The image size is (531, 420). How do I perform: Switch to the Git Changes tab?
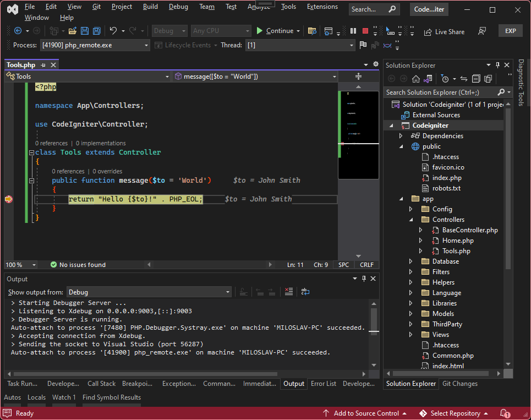pyautogui.click(x=459, y=384)
